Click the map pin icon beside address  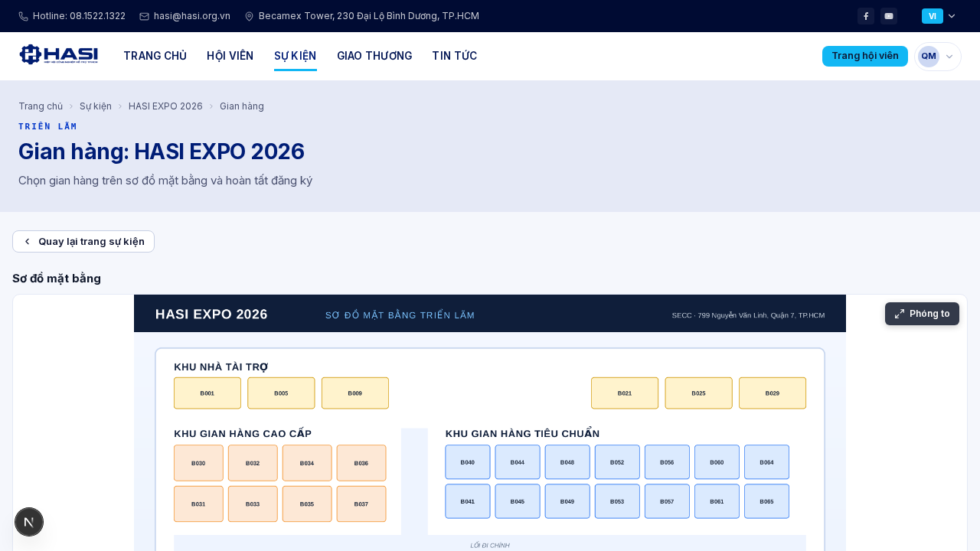[x=249, y=16]
